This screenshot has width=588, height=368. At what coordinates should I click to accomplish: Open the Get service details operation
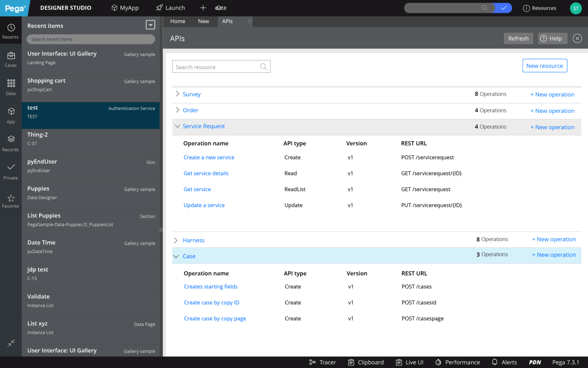click(x=206, y=173)
